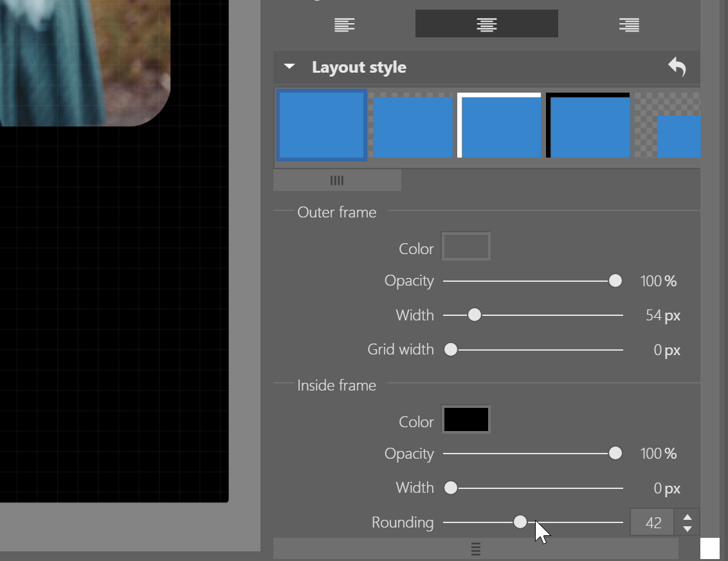Open the Outer frame color swatch

[x=466, y=247]
